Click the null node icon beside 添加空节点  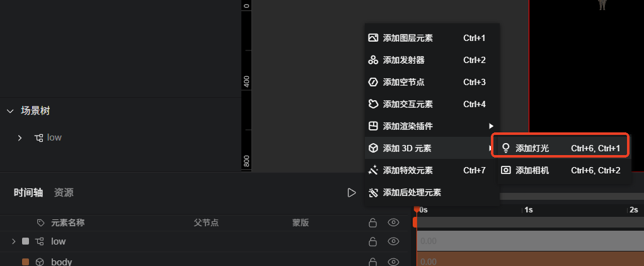pos(373,82)
